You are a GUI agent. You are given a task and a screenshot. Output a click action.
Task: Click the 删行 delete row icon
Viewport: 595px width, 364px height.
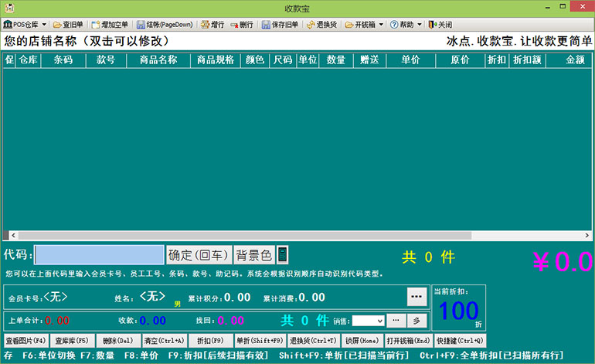click(241, 25)
